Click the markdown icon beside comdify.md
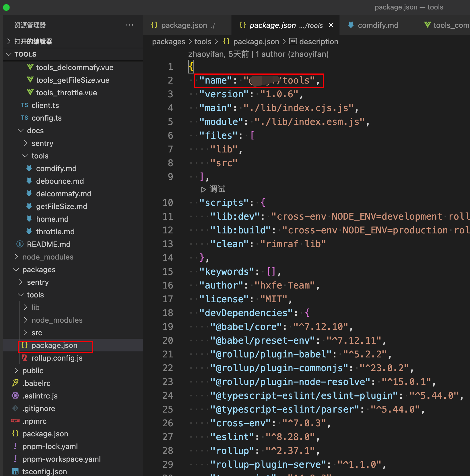 [29, 169]
